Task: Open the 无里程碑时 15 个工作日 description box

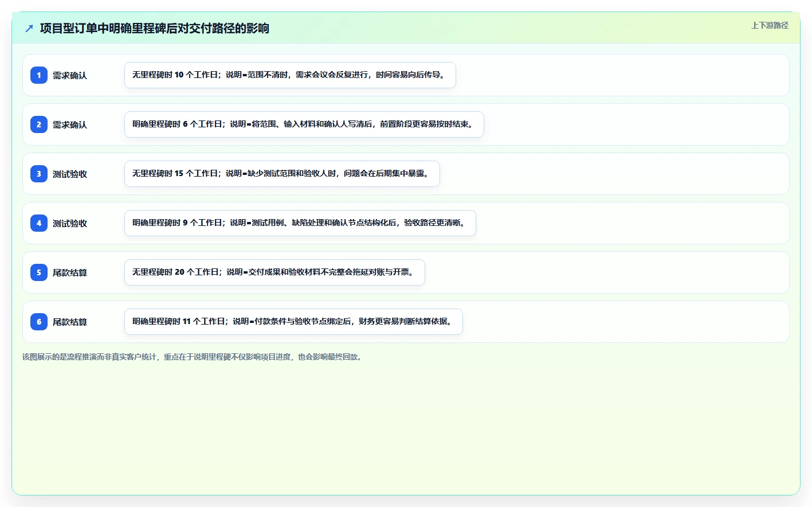Action: (x=282, y=174)
